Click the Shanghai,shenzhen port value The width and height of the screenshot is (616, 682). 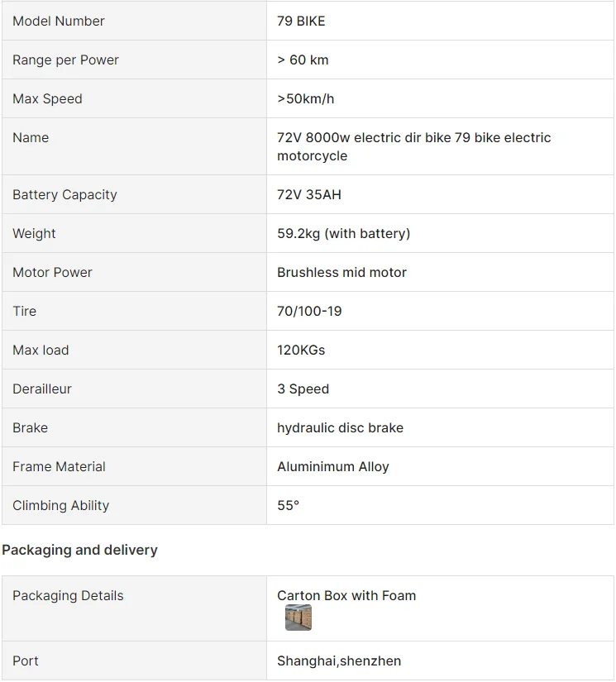pyautogui.click(x=339, y=661)
